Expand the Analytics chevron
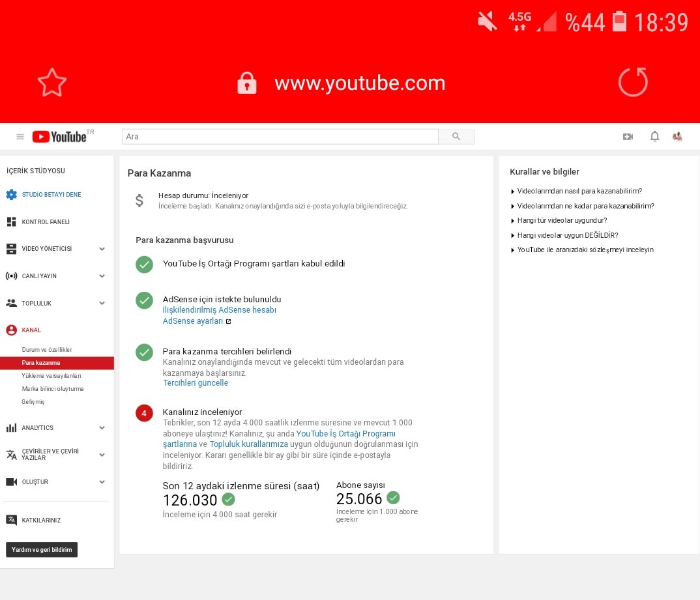The width and height of the screenshot is (700, 600). (102, 428)
